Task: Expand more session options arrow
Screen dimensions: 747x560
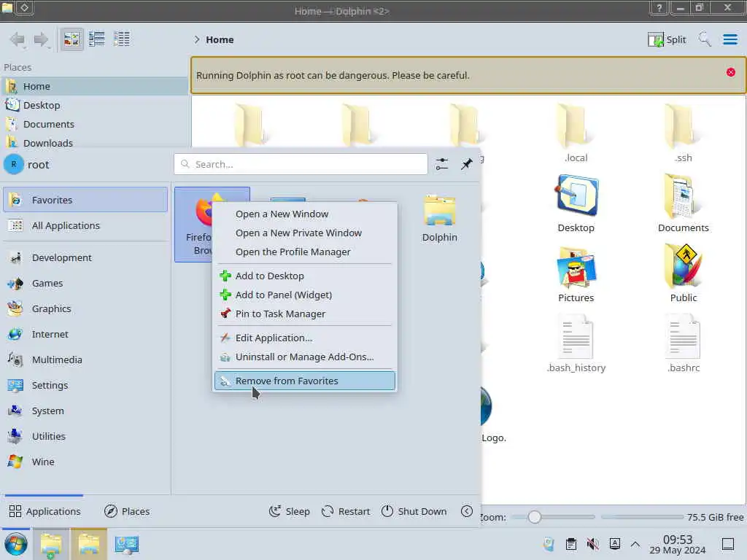Action: coord(467,511)
